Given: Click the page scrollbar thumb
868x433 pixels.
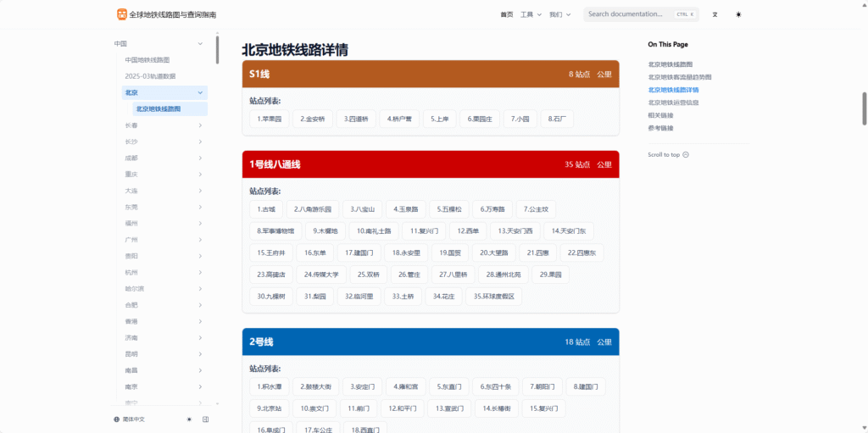Looking at the screenshot, I should (x=864, y=108).
